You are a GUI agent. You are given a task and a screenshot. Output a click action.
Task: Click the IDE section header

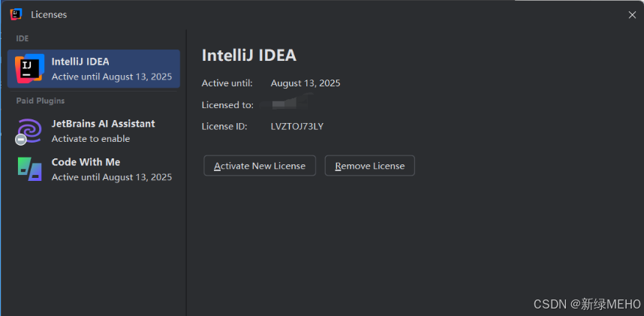point(23,38)
